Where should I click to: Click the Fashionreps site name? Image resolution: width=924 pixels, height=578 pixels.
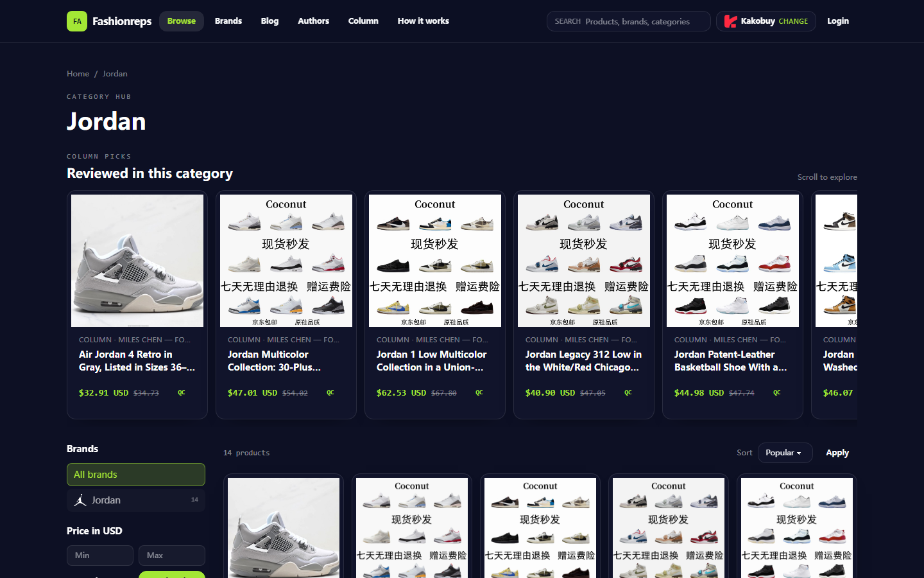click(x=122, y=21)
